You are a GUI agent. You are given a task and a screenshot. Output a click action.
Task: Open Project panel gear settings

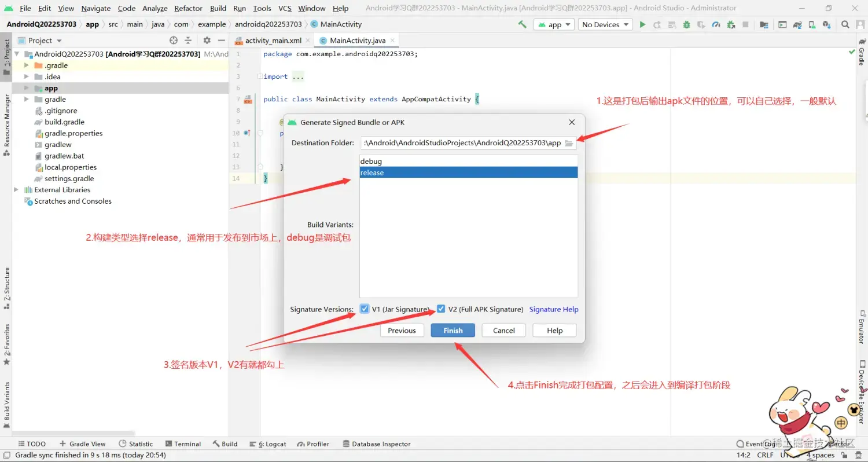tap(207, 40)
